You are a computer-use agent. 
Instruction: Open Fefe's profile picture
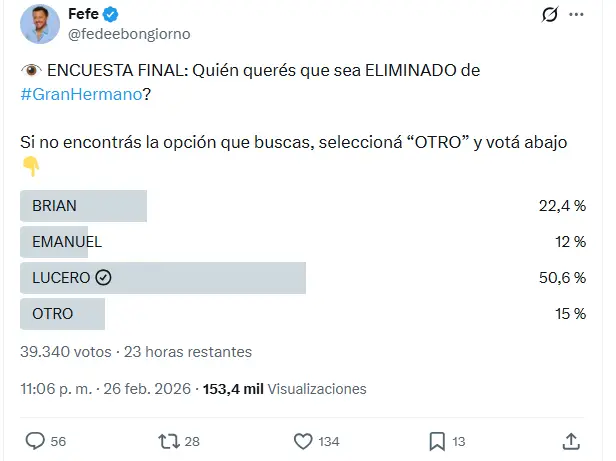coord(39,23)
